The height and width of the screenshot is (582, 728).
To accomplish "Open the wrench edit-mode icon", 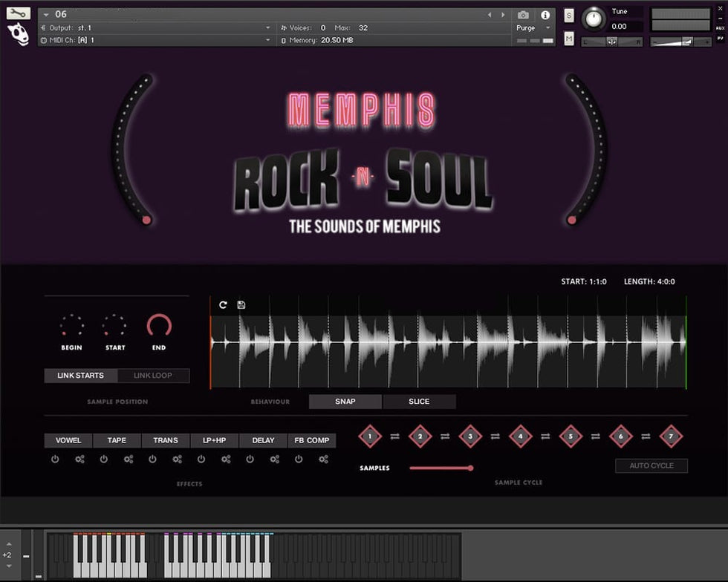I will [19, 13].
